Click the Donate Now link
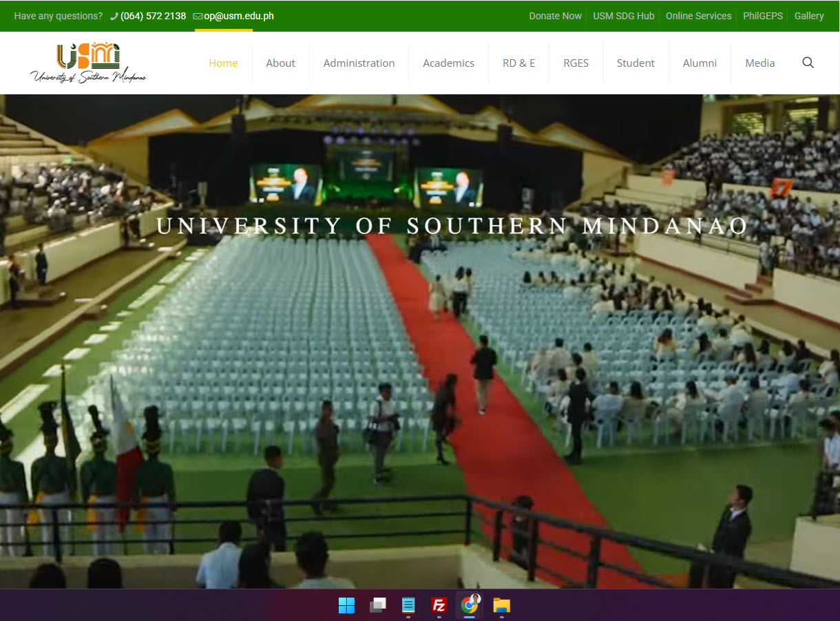 tap(555, 16)
